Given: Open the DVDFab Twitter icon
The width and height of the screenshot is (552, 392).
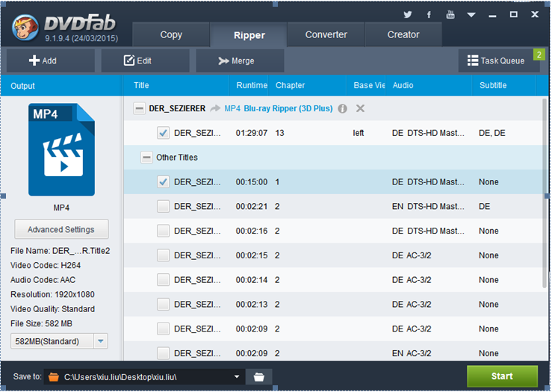Looking at the screenshot, I should [408, 14].
